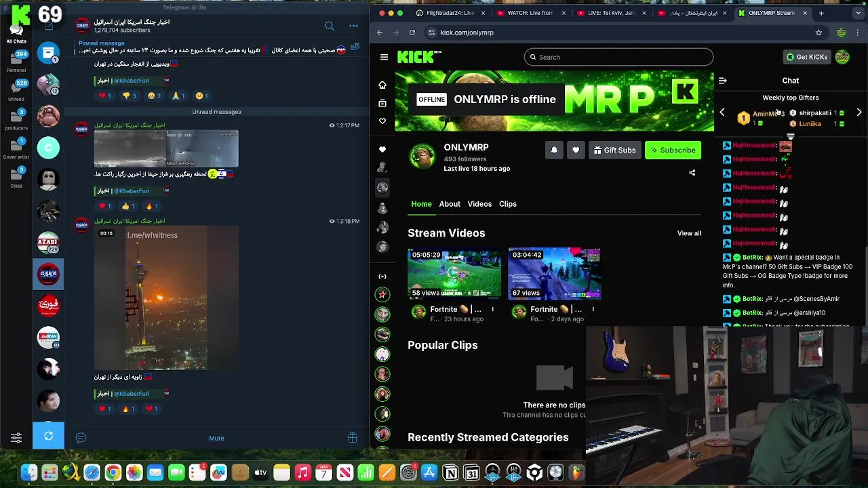Play the 05:05:29 Fortnite stream video
The width and height of the screenshot is (868, 488).
tap(454, 274)
